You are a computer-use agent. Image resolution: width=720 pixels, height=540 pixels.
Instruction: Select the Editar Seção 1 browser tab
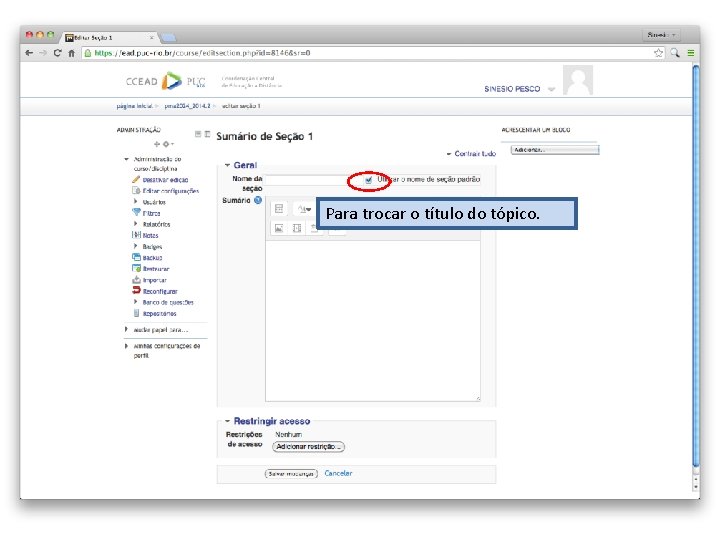[108, 38]
